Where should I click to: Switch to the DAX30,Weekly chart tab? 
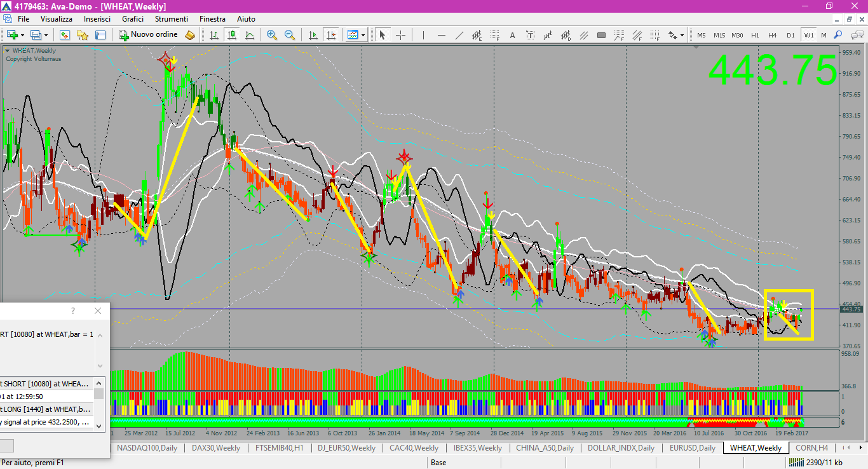tap(216, 448)
